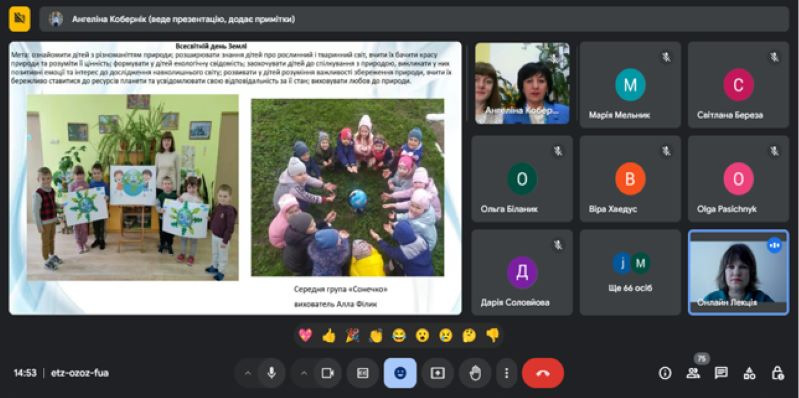The height and width of the screenshot is (398, 799).
Task: Send the thumbs up reaction
Action: (x=329, y=335)
